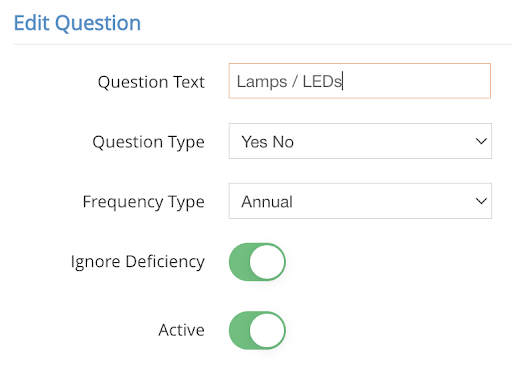The image size is (512, 371).
Task: Click the 'Active' label
Action: pyautogui.click(x=181, y=330)
